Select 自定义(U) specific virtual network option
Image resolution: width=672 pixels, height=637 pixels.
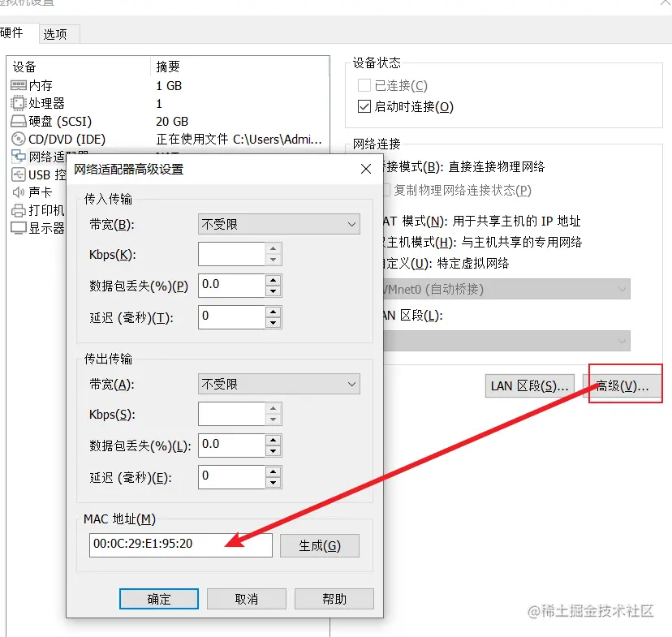pos(446,263)
